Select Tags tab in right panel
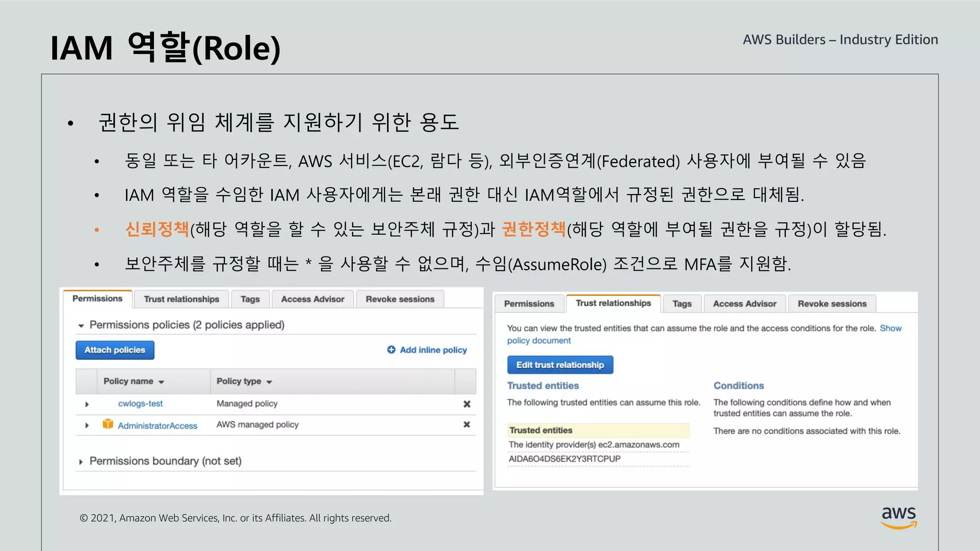 pos(682,304)
